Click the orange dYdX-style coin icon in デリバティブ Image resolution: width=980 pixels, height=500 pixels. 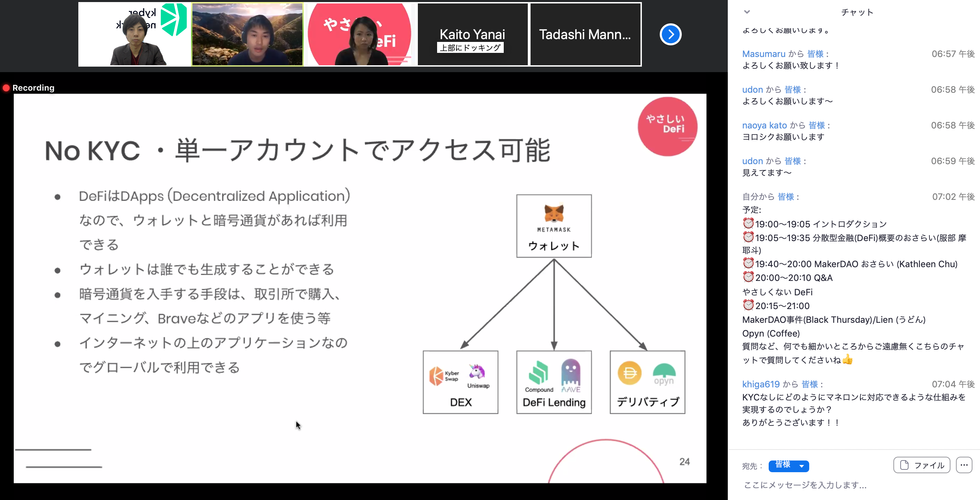(x=629, y=373)
